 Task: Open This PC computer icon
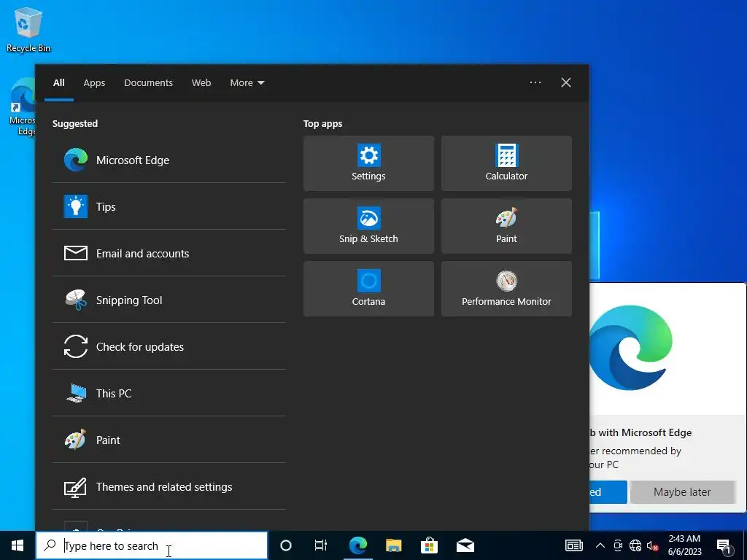(76, 393)
